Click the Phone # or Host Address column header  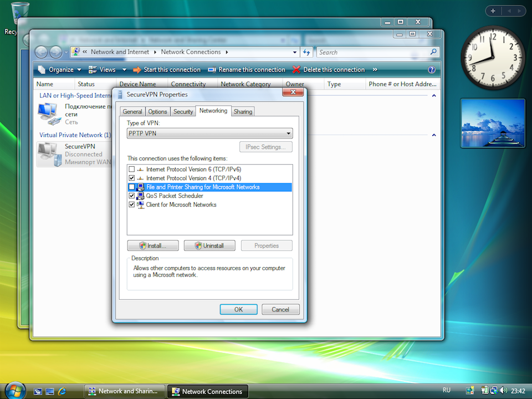[x=403, y=84]
